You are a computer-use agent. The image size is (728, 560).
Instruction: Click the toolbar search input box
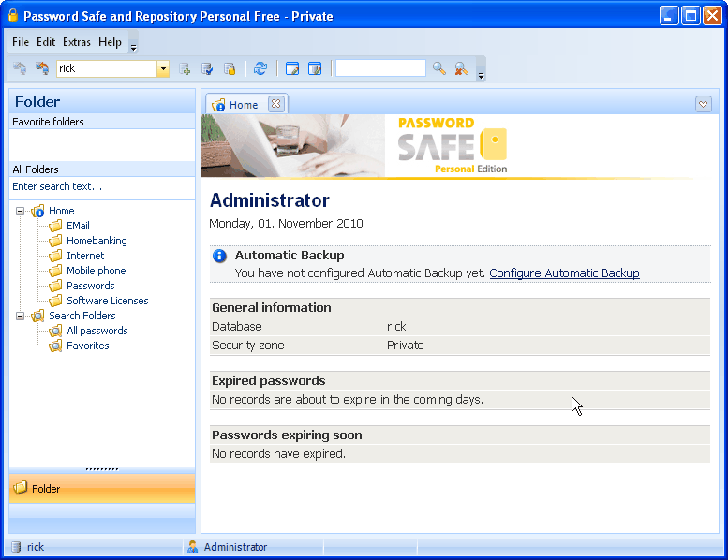(380, 68)
